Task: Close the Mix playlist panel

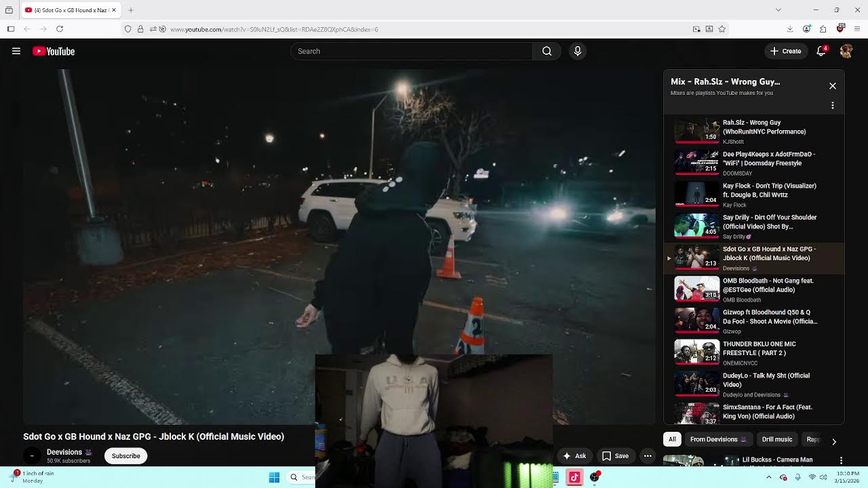Action: (x=833, y=86)
